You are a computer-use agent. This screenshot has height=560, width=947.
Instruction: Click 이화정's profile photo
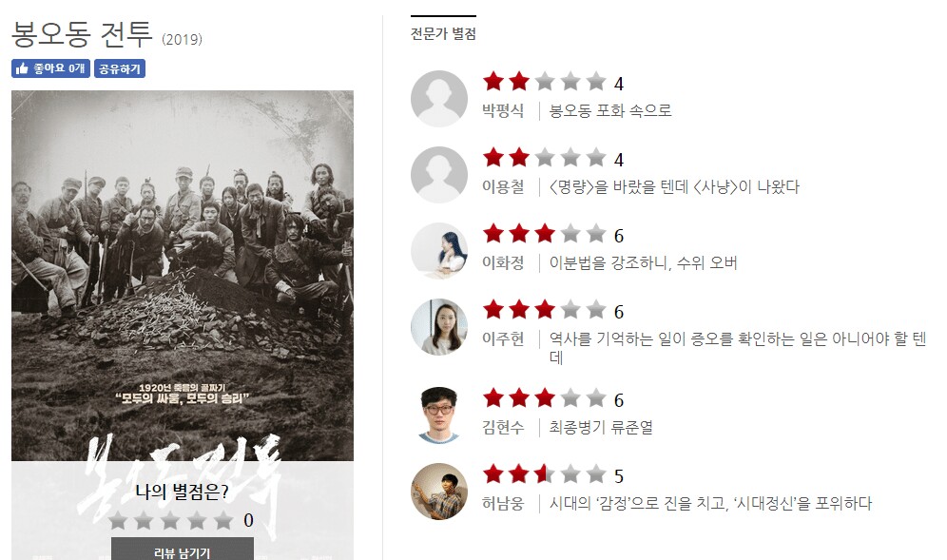pyautogui.click(x=439, y=251)
